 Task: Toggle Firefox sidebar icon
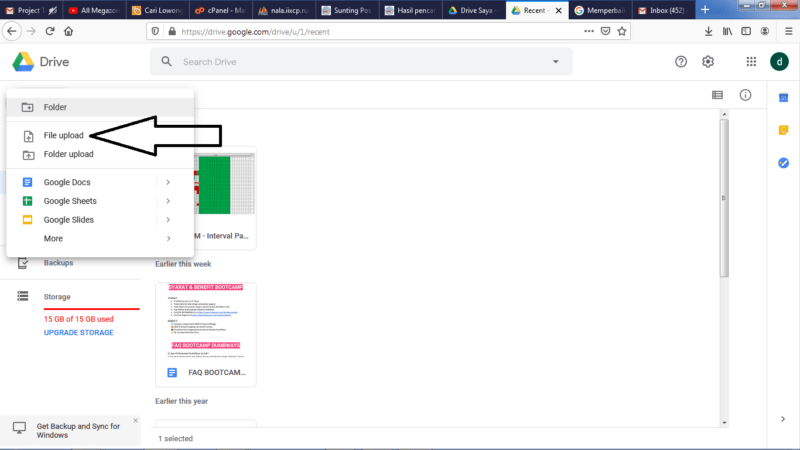click(746, 31)
